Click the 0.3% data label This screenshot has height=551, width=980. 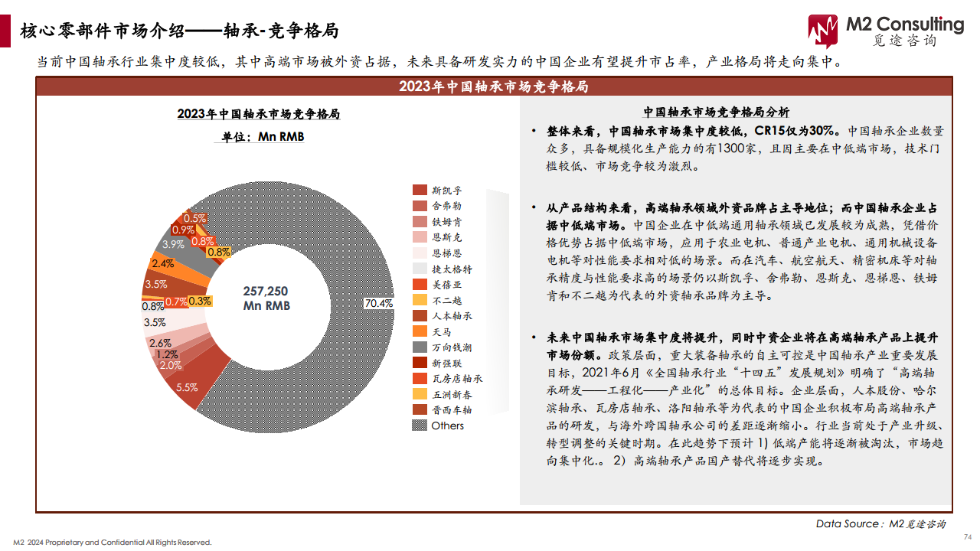click(200, 301)
